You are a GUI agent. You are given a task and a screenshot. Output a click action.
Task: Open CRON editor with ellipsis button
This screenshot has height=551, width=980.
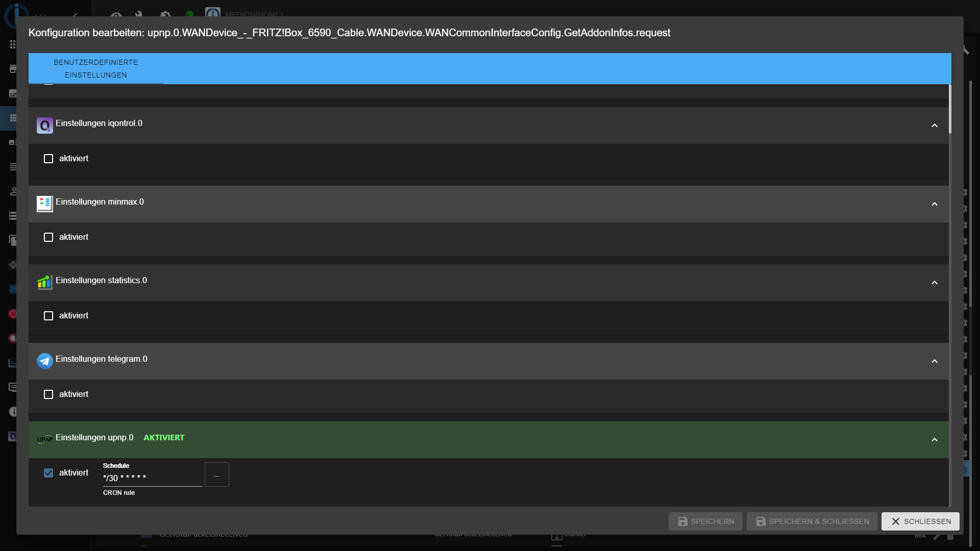pos(216,475)
